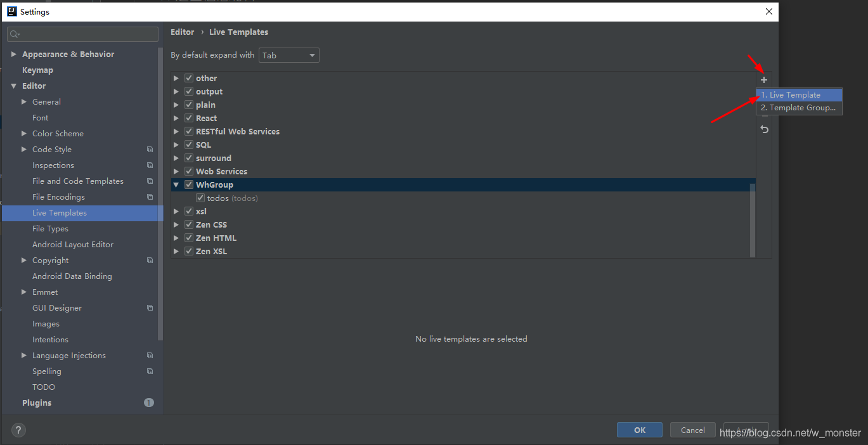Toggle the RESTful Web Services checkbox
Viewport: 868px width, 445px height.
[x=189, y=131]
